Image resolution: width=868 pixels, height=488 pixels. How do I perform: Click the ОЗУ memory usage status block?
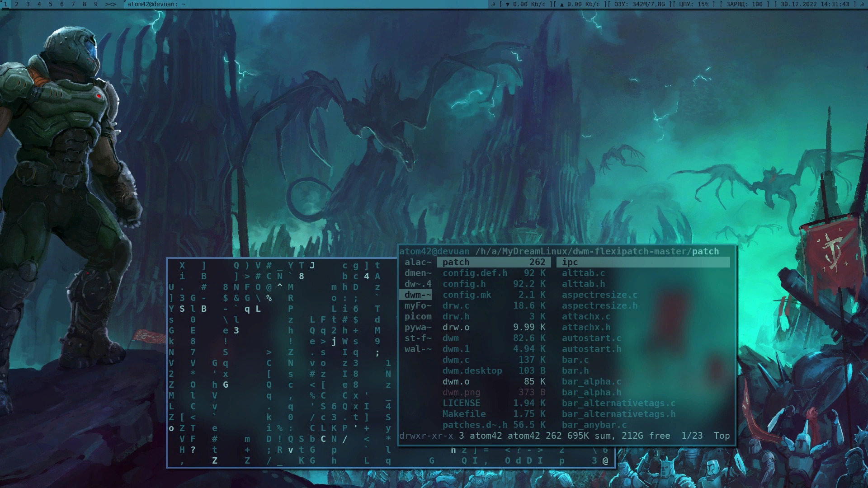coord(639,4)
